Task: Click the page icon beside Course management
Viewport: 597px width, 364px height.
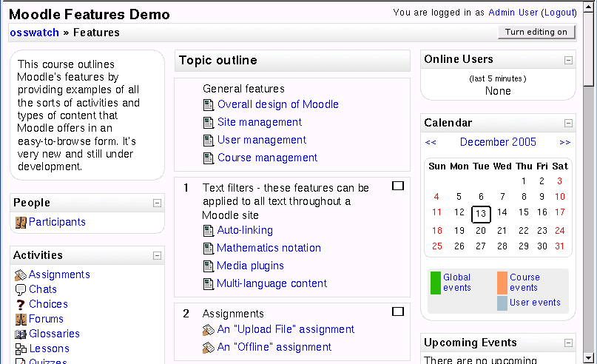Action: 209,158
